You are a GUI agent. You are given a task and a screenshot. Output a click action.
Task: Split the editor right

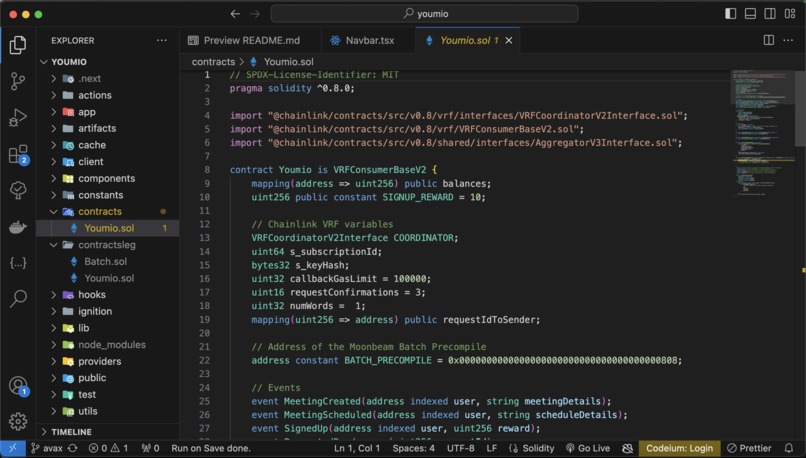(x=768, y=40)
